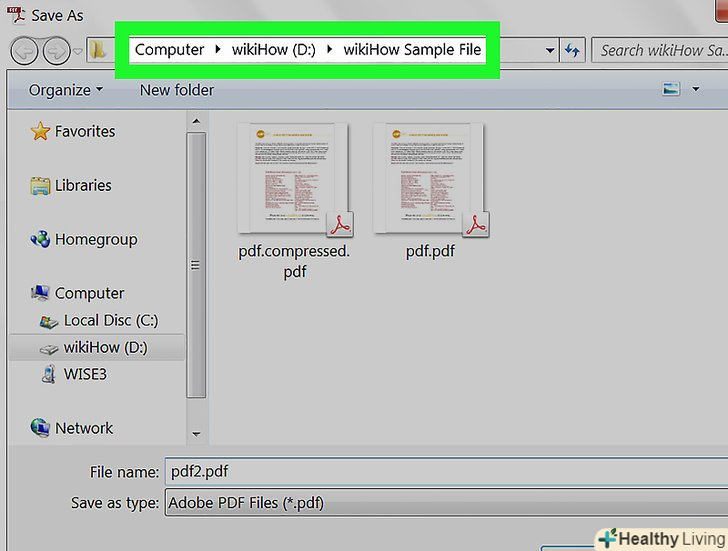Select the pdf.pdf file thumbnail
This screenshot has height=551, width=728.
(x=430, y=179)
